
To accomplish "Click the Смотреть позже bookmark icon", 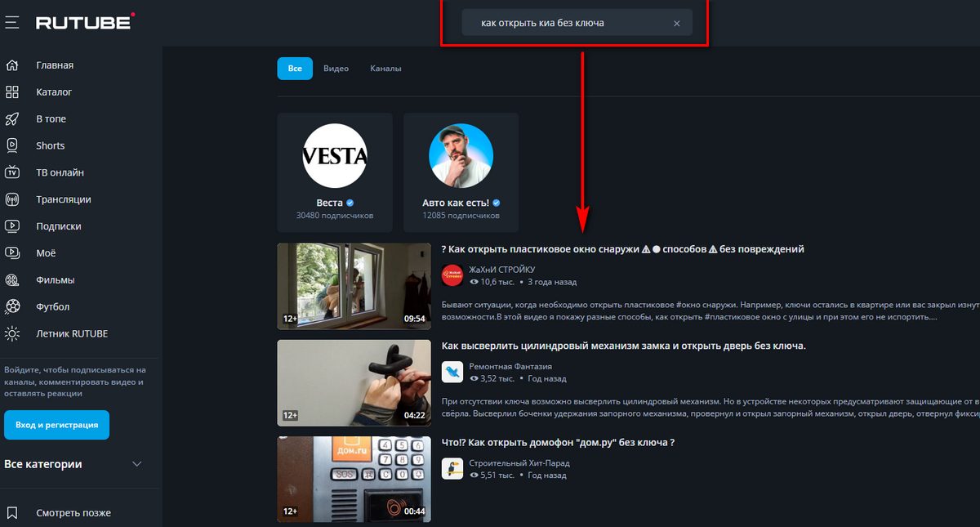I will [x=12, y=513].
